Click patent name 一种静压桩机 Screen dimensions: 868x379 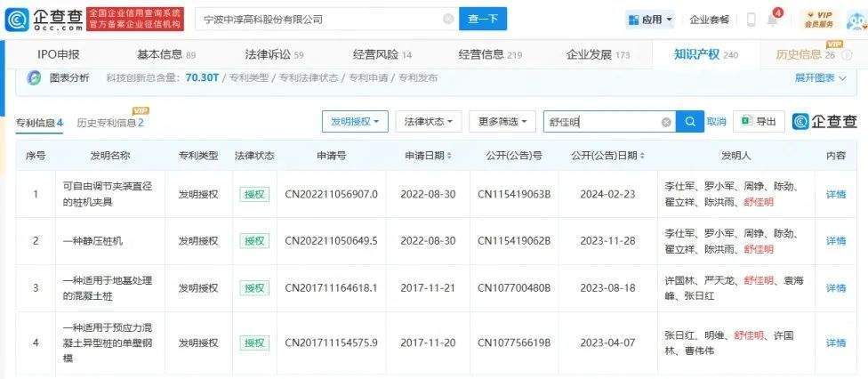[92, 241]
